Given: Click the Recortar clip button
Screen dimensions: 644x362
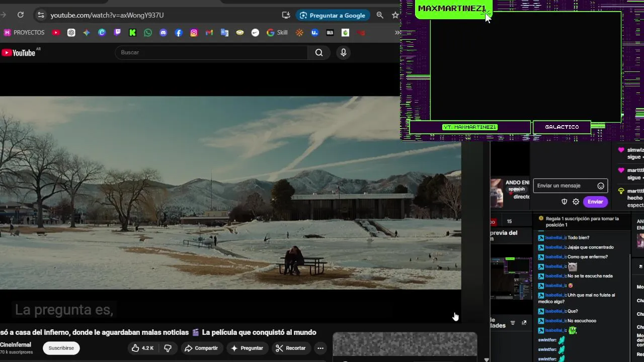Looking at the screenshot, I should [x=290, y=348].
